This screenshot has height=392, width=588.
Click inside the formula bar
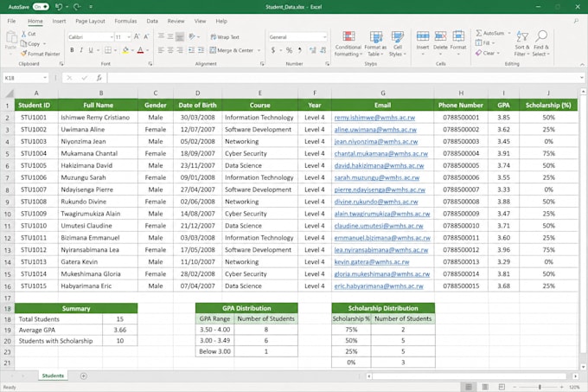pyautogui.click(x=342, y=78)
